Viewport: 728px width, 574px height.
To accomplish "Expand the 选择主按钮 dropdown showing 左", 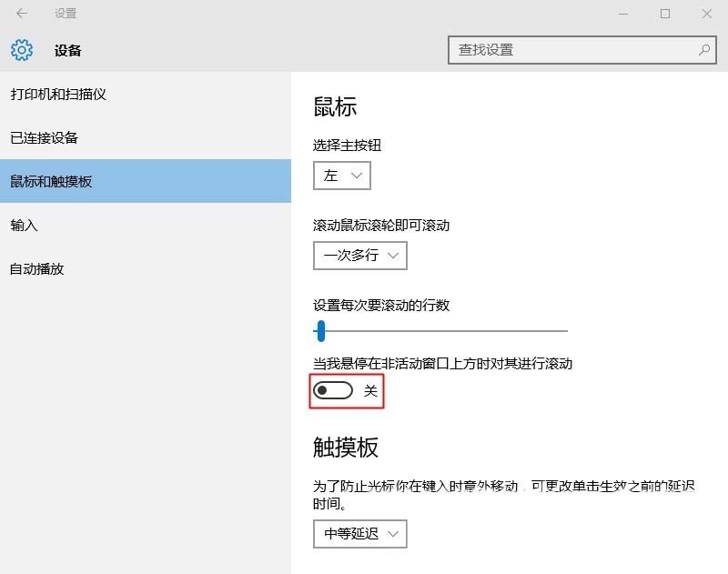I will (x=341, y=176).
